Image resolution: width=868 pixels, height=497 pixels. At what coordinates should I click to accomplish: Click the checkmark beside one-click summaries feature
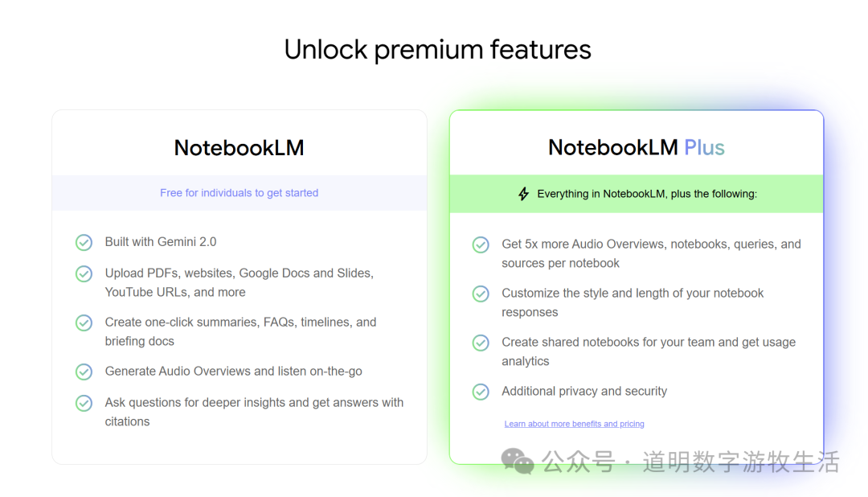pyautogui.click(x=84, y=322)
